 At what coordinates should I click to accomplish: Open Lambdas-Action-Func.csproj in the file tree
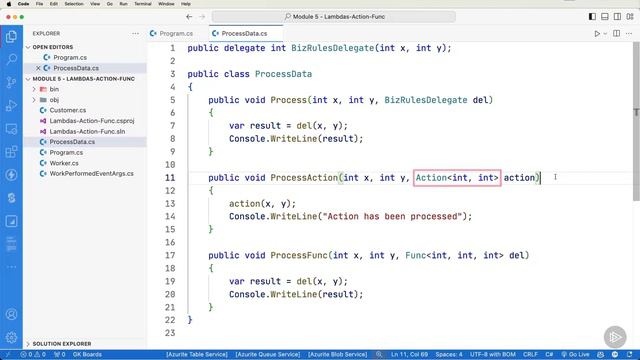(x=92, y=121)
